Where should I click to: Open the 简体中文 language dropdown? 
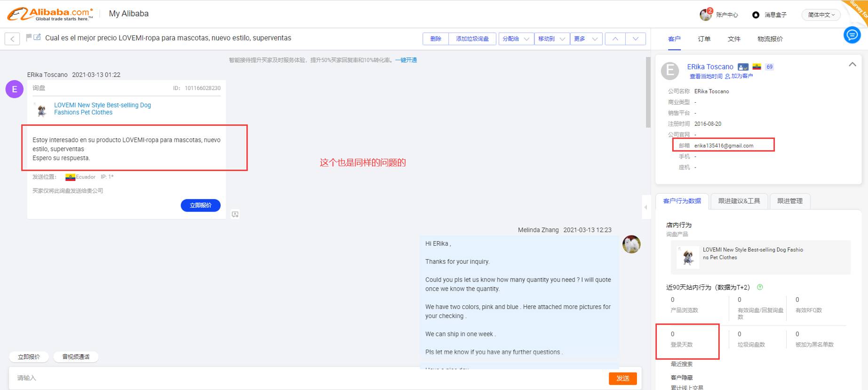pyautogui.click(x=821, y=15)
